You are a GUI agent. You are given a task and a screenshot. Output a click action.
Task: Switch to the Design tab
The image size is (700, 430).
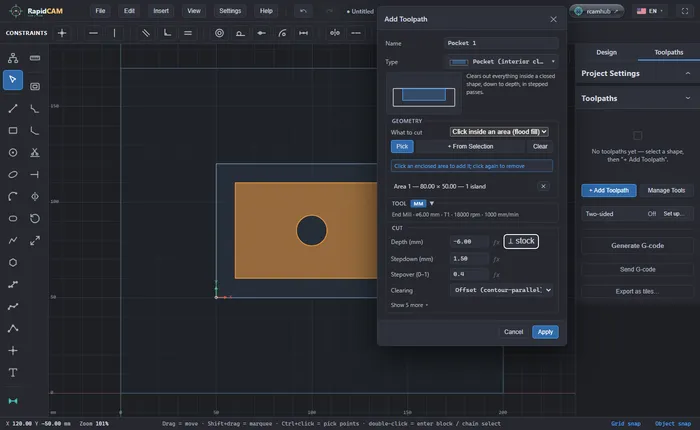tap(606, 52)
